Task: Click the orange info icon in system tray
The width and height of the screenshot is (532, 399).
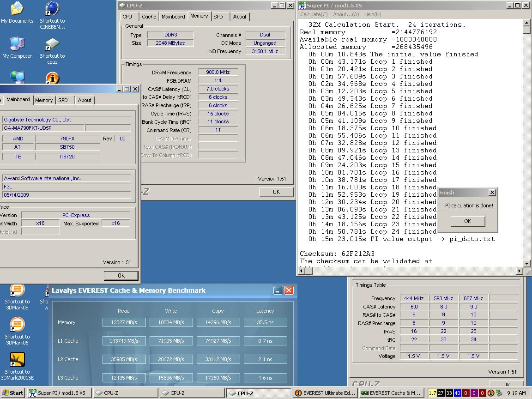Action: click(490, 393)
